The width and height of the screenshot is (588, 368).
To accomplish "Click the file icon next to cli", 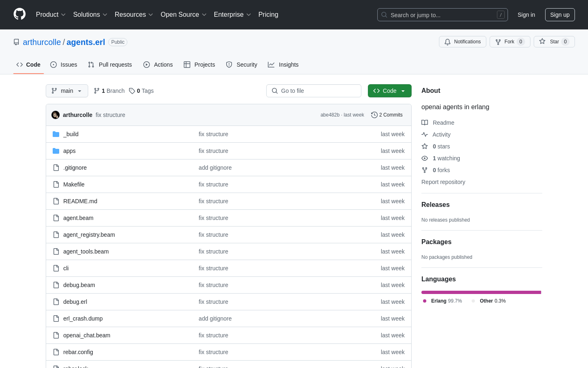I will tap(56, 268).
